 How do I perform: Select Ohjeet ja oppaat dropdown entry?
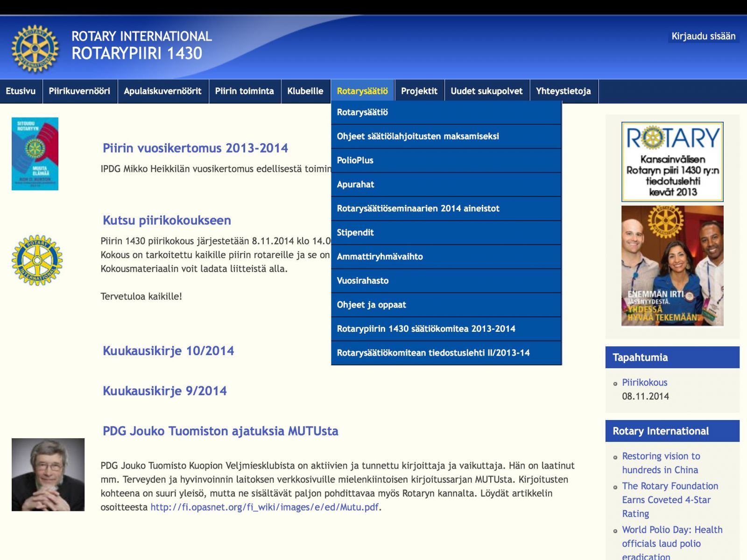click(x=446, y=305)
